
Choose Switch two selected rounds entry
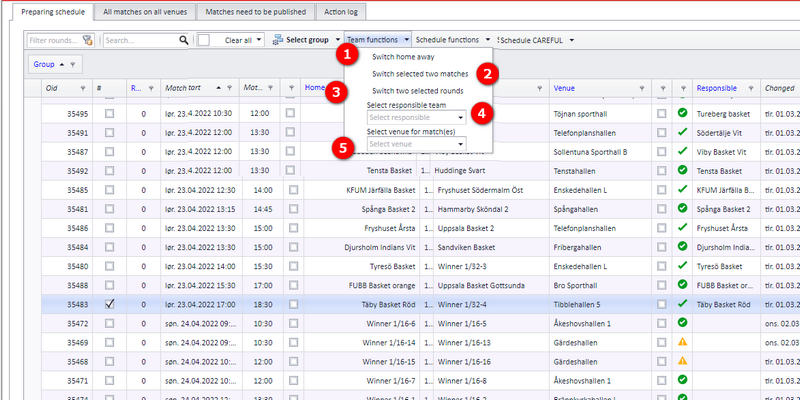(x=418, y=91)
